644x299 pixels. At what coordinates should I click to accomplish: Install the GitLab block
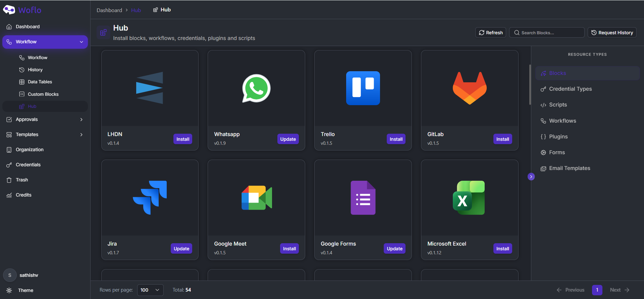502,139
